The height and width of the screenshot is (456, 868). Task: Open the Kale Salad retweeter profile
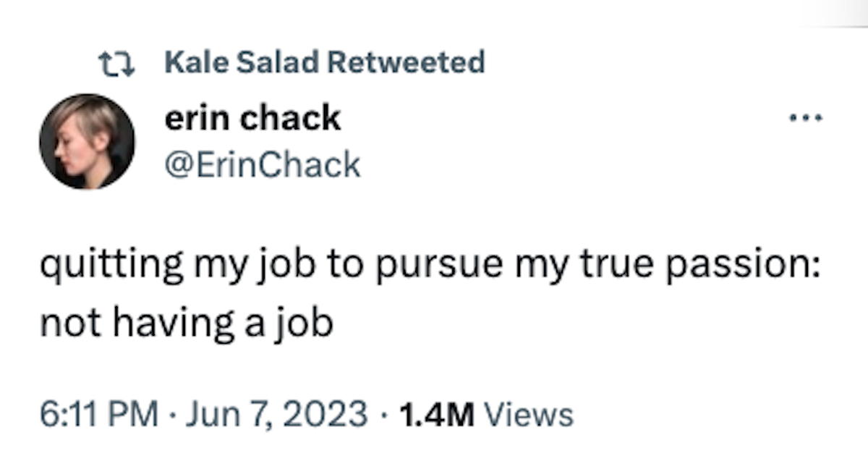(241, 63)
